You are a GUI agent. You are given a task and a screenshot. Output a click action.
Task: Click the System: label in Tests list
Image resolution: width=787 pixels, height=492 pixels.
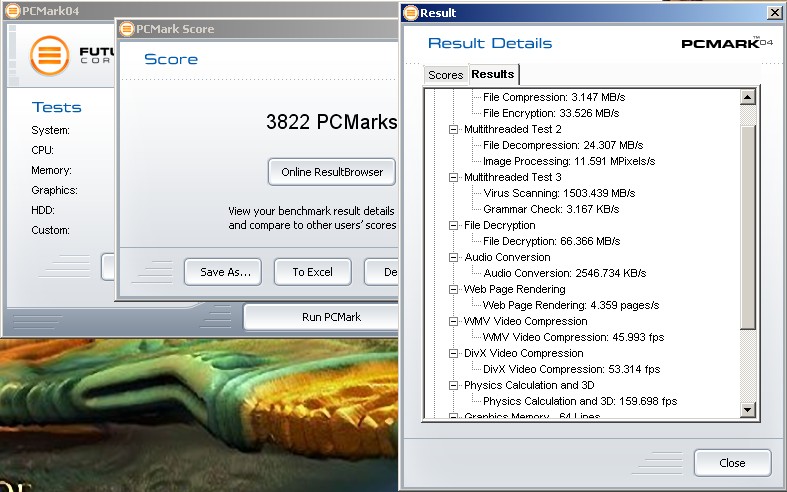[50, 131]
